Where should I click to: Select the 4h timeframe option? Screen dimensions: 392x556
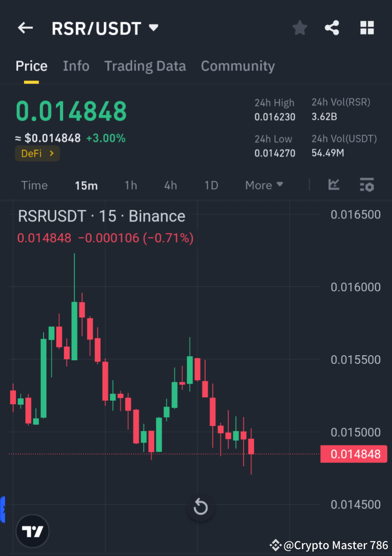170,185
